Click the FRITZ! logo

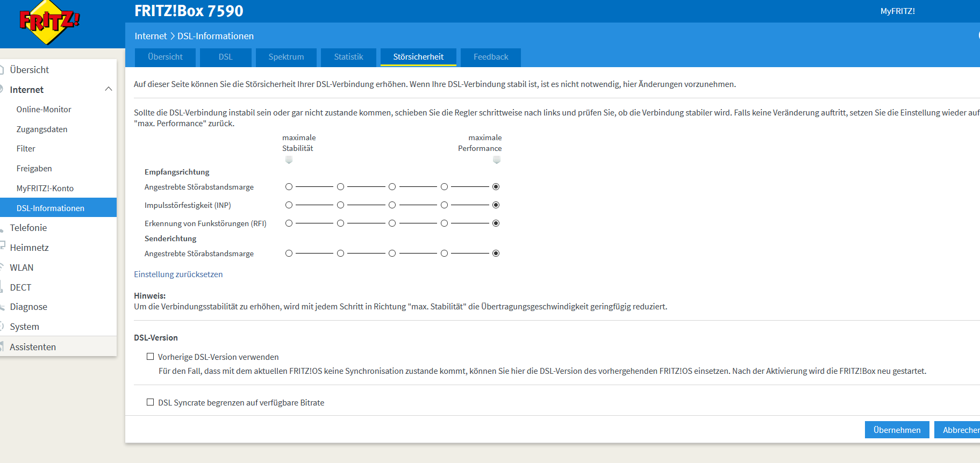(x=49, y=22)
